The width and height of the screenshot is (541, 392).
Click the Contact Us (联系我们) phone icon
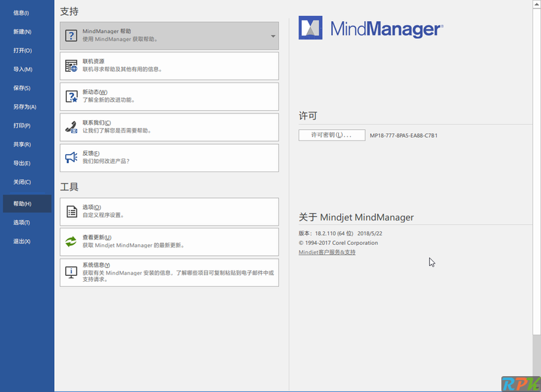71,127
